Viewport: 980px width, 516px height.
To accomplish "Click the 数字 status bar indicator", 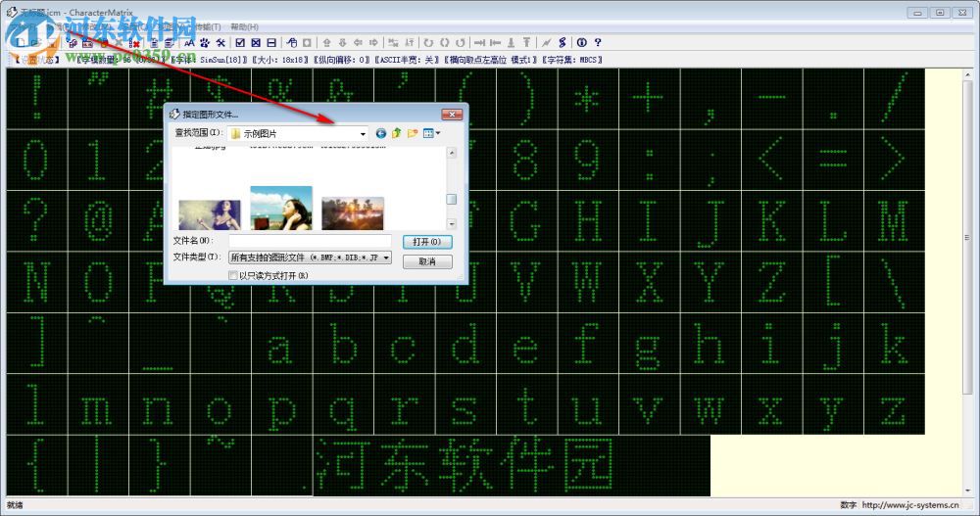I will 848,505.
